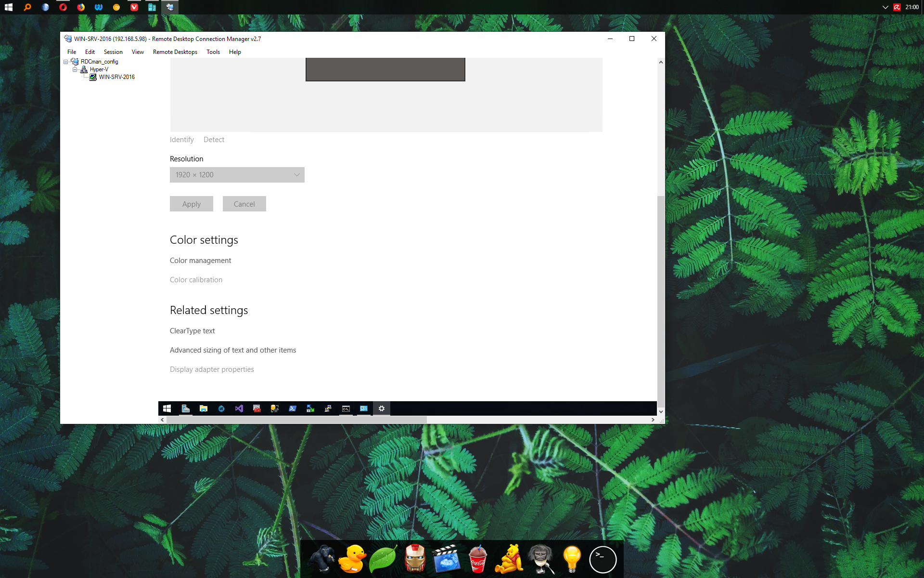Viewport: 924px width, 578px height.
Task: Launch Firefox from the top bar
Action: (x=81, y=7)
